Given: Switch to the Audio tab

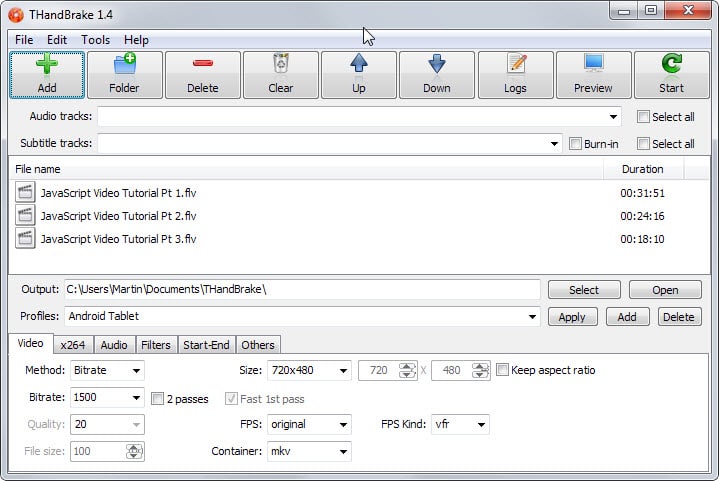Looking at the screenshot, I should pyautogui.click(x=114, y=345).
